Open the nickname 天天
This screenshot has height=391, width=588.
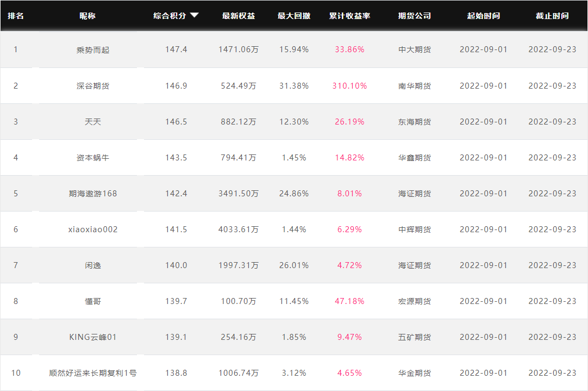pyautogui.click(x=92, y=122)
